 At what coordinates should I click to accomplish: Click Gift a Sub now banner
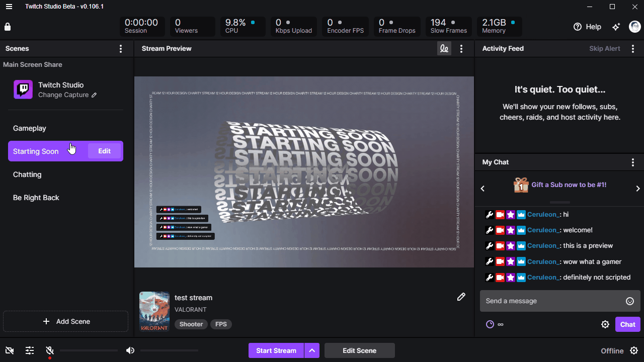569,185
